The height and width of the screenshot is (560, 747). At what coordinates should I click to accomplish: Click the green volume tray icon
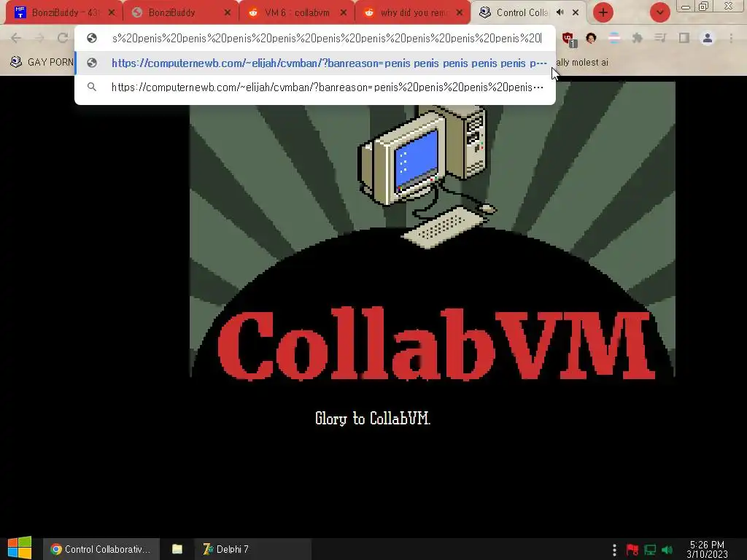tap(667, 550)
